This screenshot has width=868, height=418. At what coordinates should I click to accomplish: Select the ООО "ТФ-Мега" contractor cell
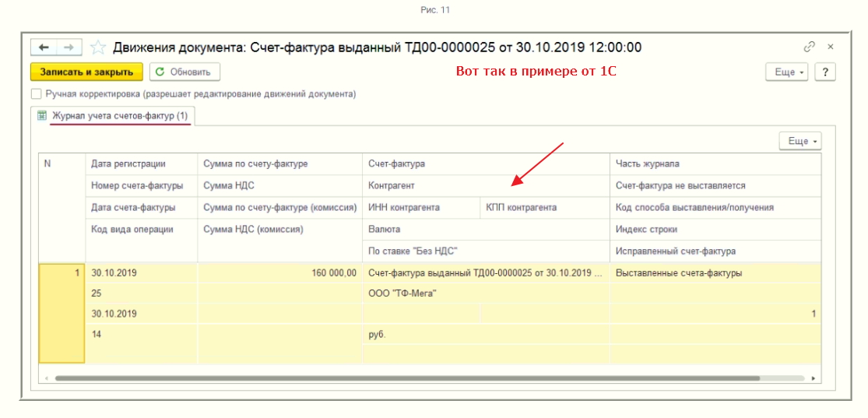(x=402, y=293)
